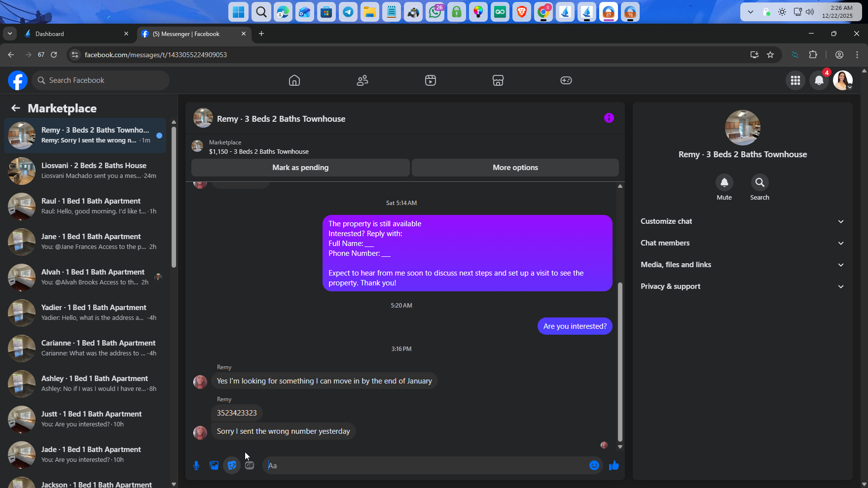Screen dimensions: 868x488
Task: Expand the Chat members section
Action: pyautogui.click(x=742, y=243)
